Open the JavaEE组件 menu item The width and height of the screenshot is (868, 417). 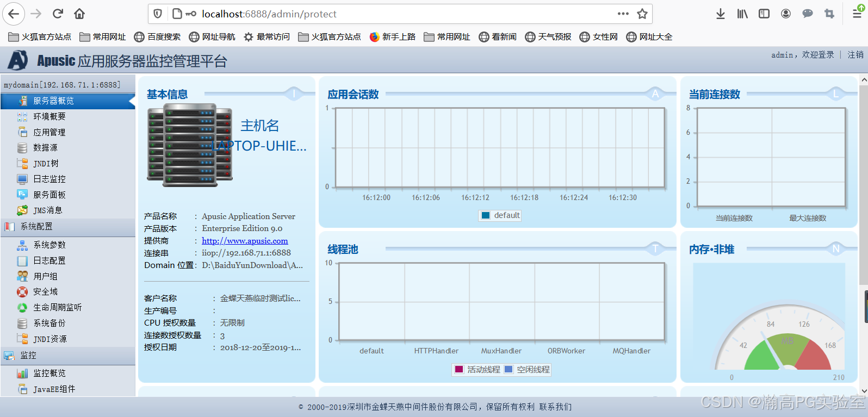(x=54, y=389)
